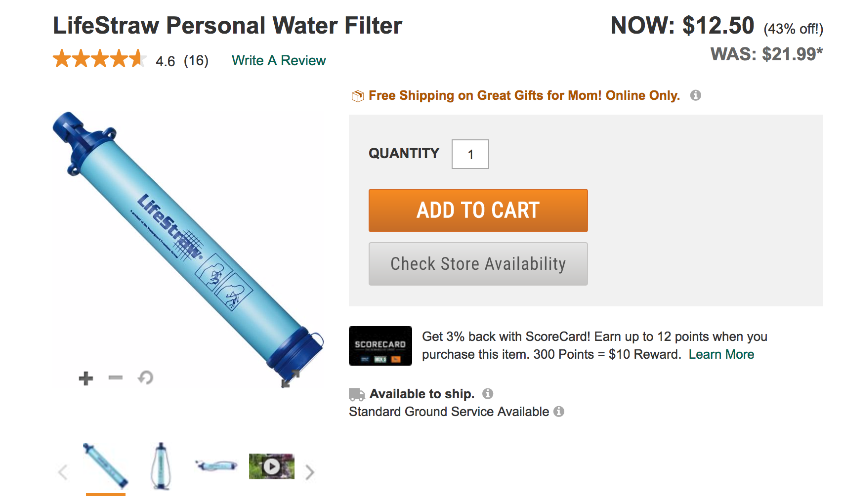Click info icon beside Standard Ground Service
The height and width of the screenshot is (504, 843).
pyautogui.click(x=559, y=412)
